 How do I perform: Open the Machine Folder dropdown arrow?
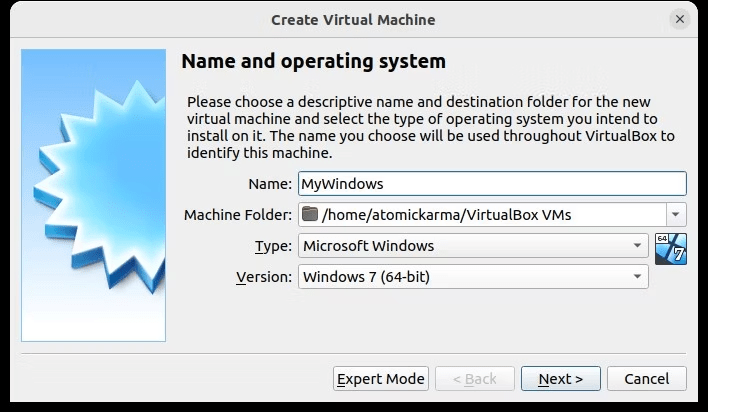click(x=675, y=215)
